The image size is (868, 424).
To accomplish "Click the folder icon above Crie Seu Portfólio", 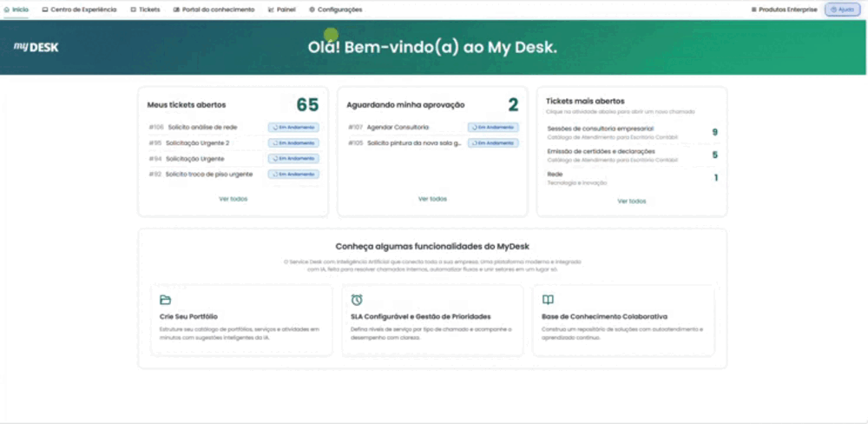I will point(165,300).
